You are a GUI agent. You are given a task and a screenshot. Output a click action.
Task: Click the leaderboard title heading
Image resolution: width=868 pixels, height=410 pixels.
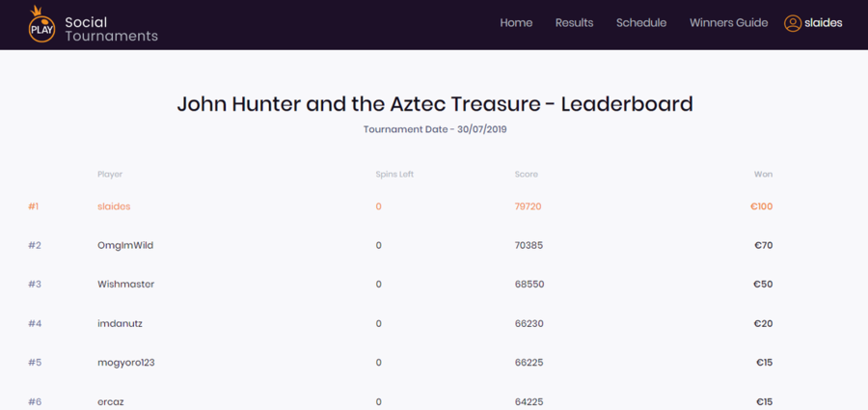click(x=434, y=104)
